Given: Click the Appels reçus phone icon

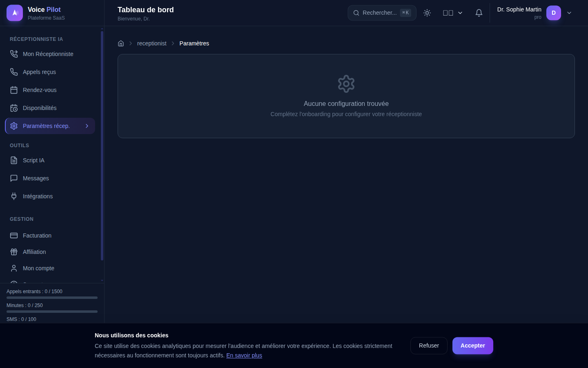Looking at the screenshot, I should pyautogui.click(x=14, y=72).
